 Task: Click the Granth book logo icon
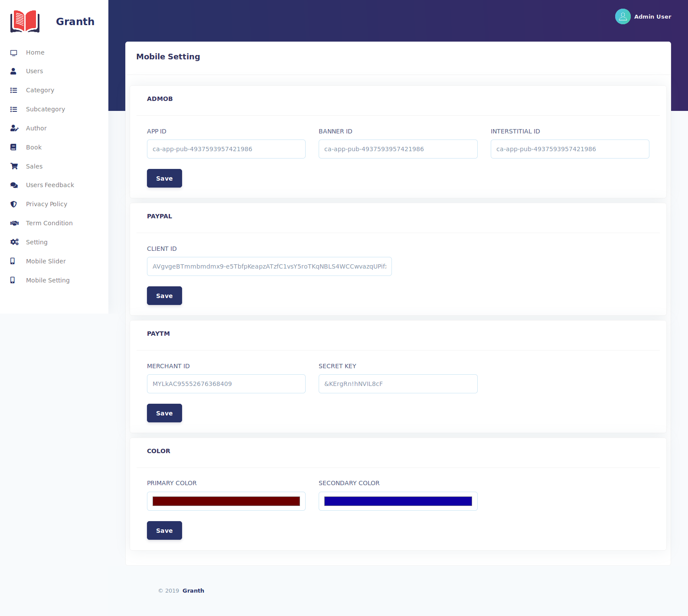point(25,21)
